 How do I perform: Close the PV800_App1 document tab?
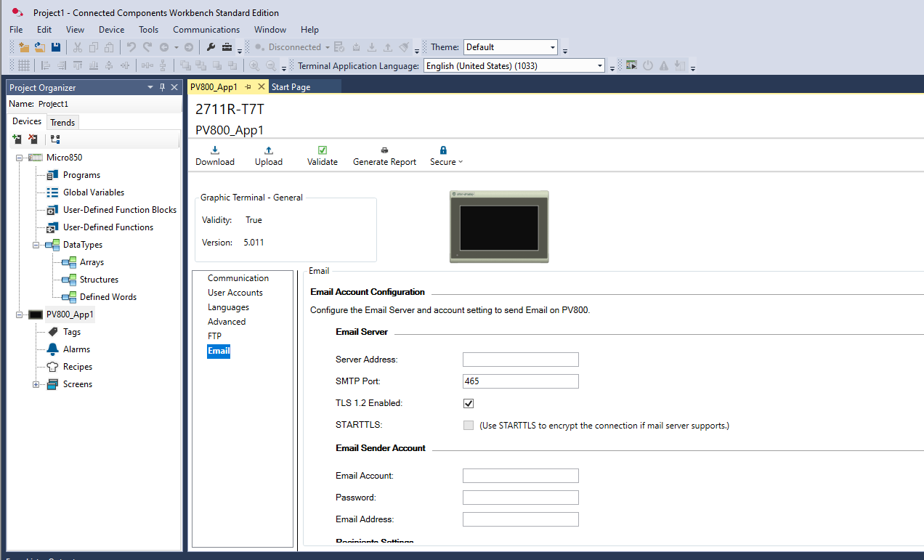pos(262,87)
